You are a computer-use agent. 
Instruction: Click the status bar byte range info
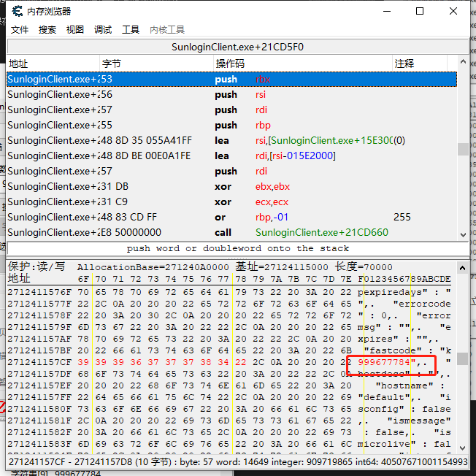pyautogui.click(x=238, y=462)
